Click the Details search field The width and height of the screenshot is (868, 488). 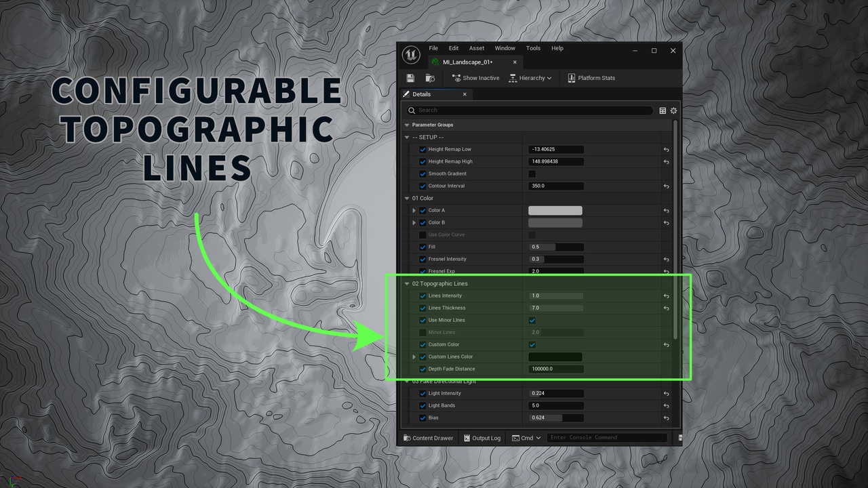click(530, 110)
